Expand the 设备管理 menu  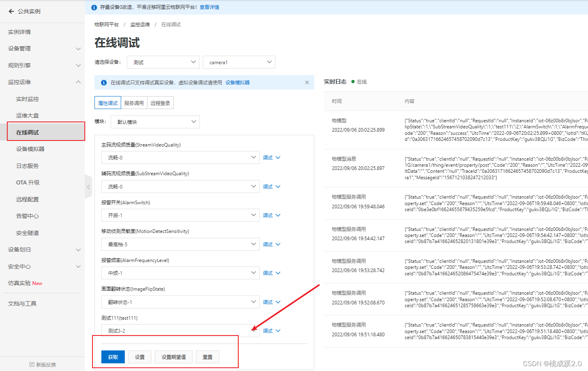(x=78, y=49)
